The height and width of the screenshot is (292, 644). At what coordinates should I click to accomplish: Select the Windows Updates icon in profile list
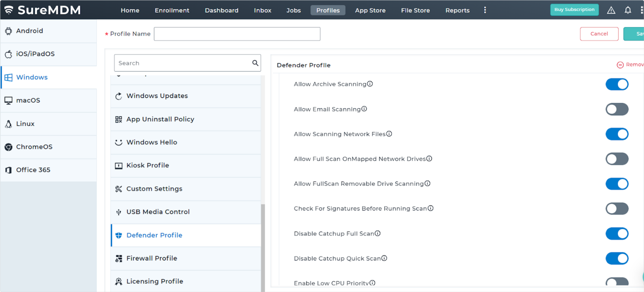tap(118, 96)
